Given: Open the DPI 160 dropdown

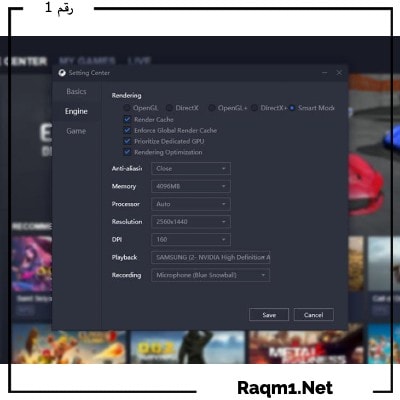Looking at the screenshot, I should pos(191,239).
